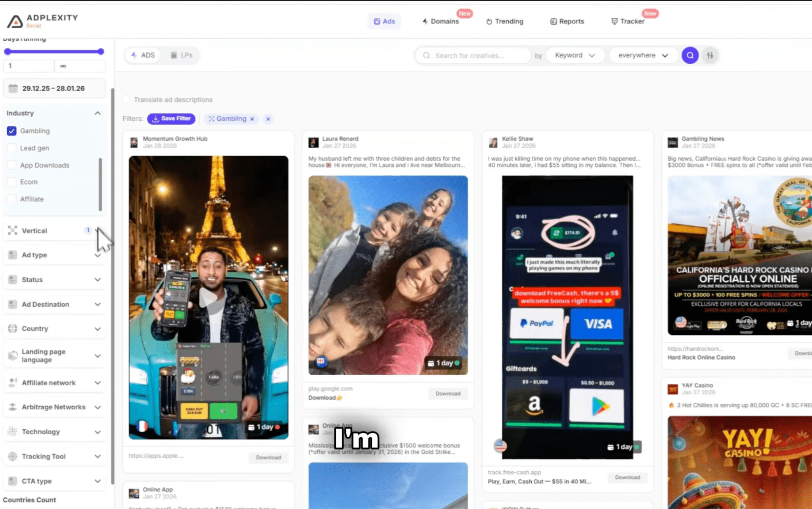Screen dimensions: 812x509
Task: Clear all active filters
Action: point(268,119)
